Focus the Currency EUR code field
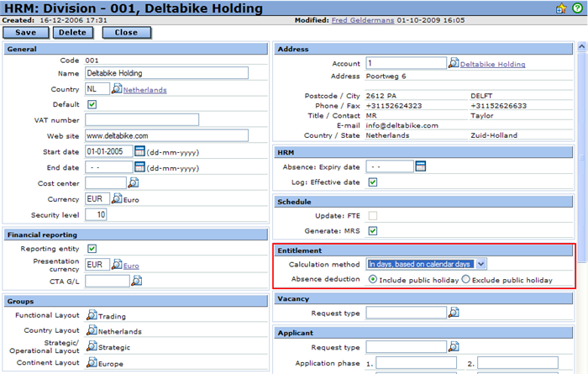Screen dimensions: 588x374 (97, 198)
